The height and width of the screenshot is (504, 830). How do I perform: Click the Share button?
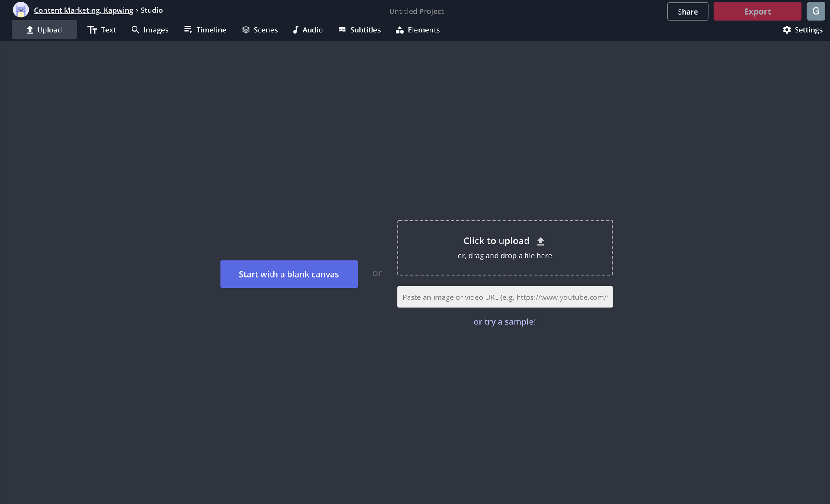point(688,12)
